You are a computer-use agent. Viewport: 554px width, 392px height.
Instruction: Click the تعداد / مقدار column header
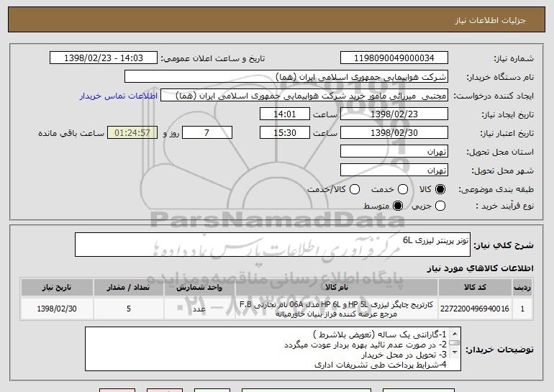click(129, 287)
